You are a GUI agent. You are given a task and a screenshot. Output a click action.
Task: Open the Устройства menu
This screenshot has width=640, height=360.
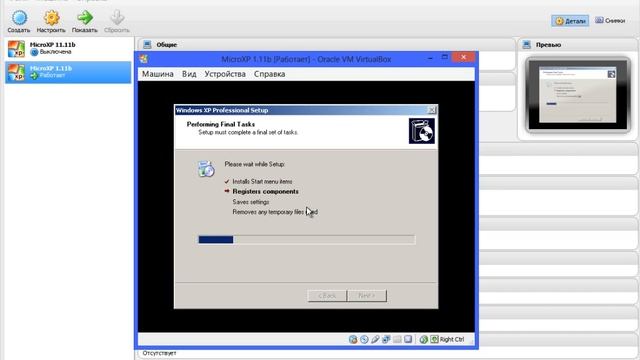[225, 74]
